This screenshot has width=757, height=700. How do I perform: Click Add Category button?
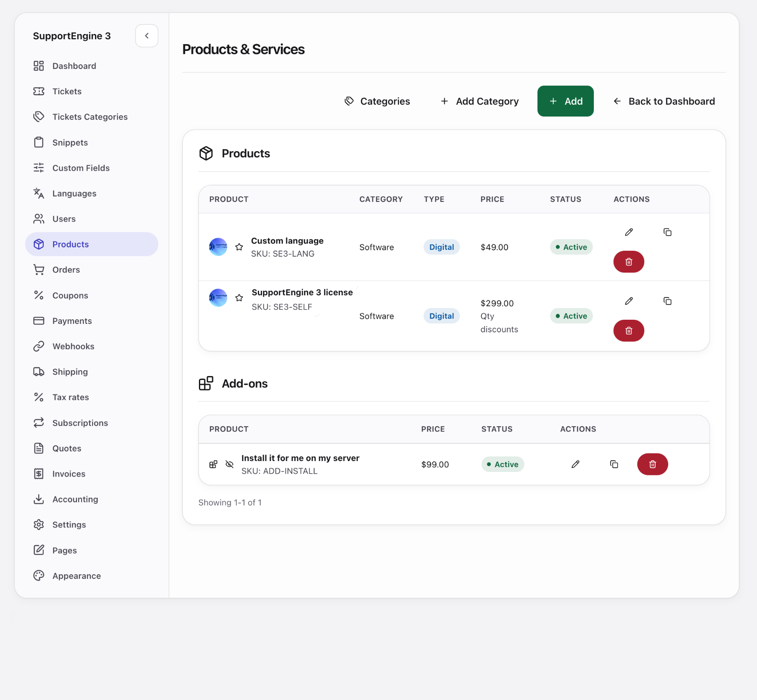pos(479,101)
